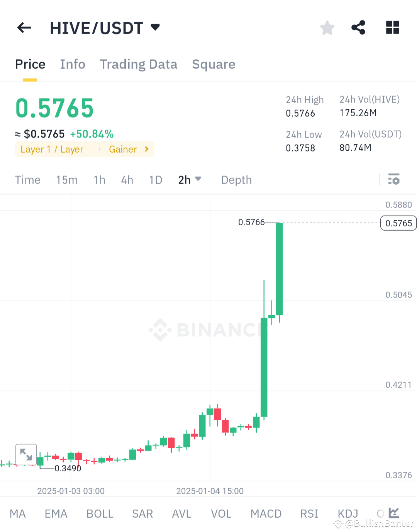Enable the VOL indicator panel
Image resolution: width=417 pixels, height=532 pixels.
click(x=221, y=513)
